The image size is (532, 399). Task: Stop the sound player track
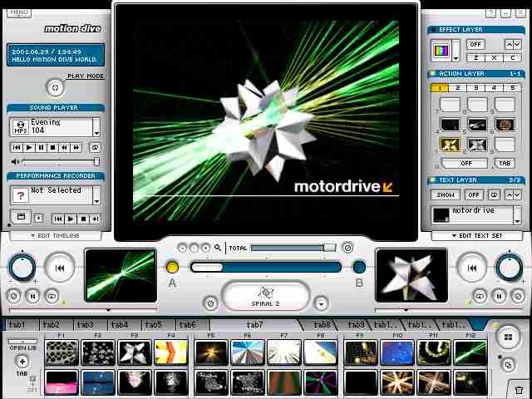(x=52, y=148)
